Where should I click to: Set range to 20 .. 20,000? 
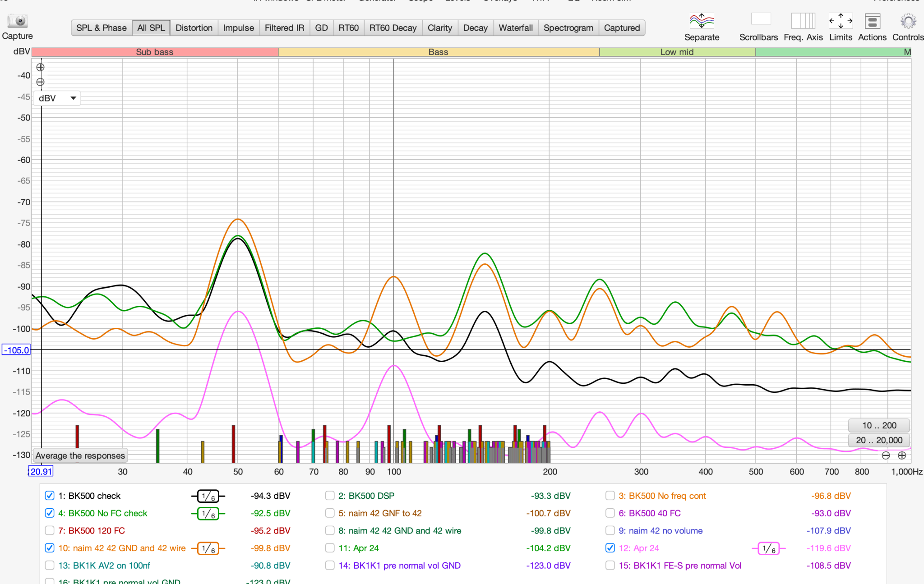[x=879, y=440]
